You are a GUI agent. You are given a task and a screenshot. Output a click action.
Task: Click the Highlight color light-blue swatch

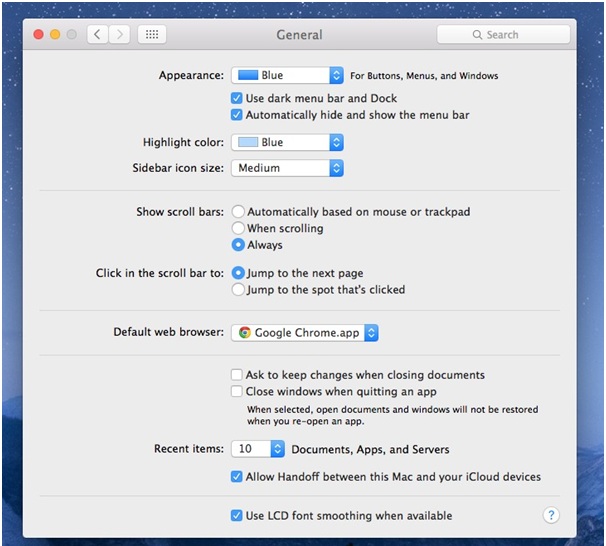[248, 142]
